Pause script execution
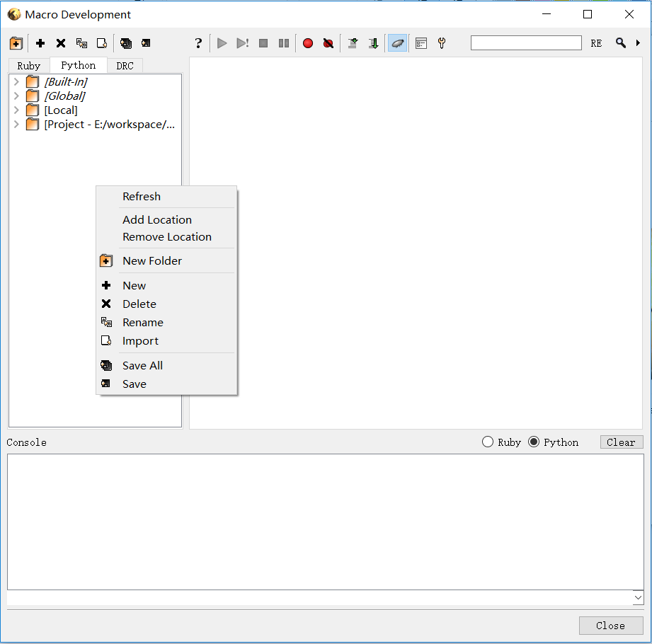The image size is (652, 644). pyautogui.click(x=283, y=43)
